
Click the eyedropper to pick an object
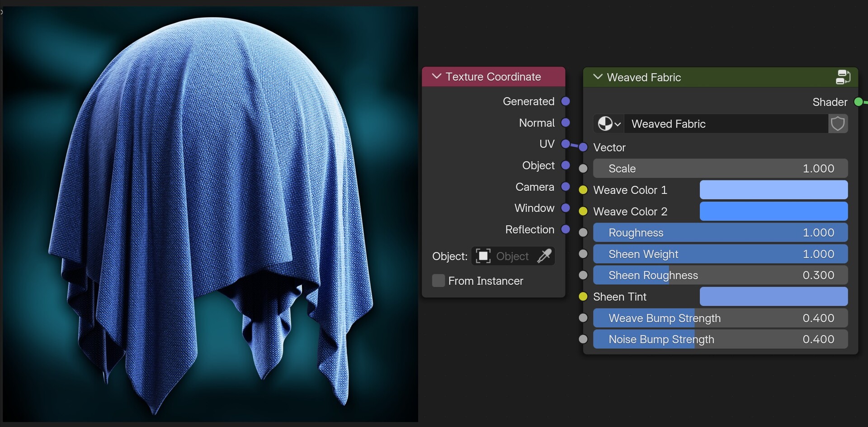coord(545,256)
